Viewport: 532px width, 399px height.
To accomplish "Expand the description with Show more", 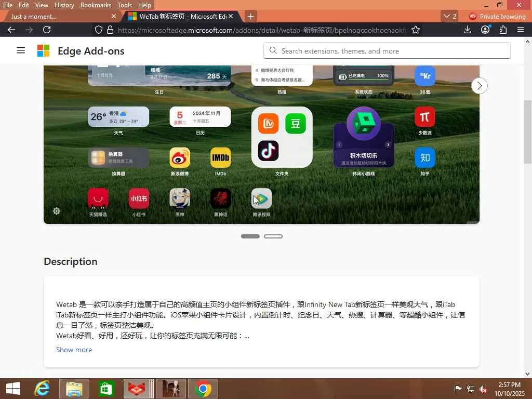I will click(74, 350).
